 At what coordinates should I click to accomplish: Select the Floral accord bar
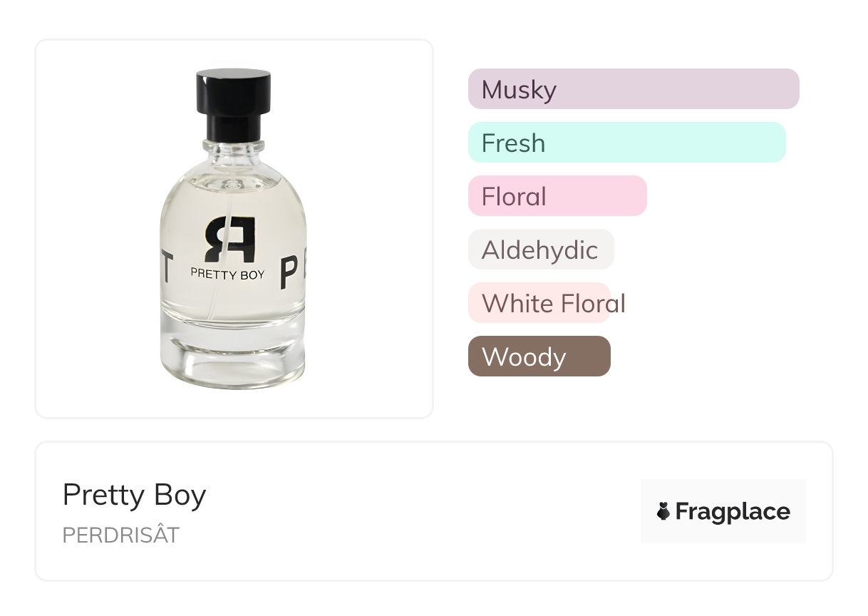557,196
